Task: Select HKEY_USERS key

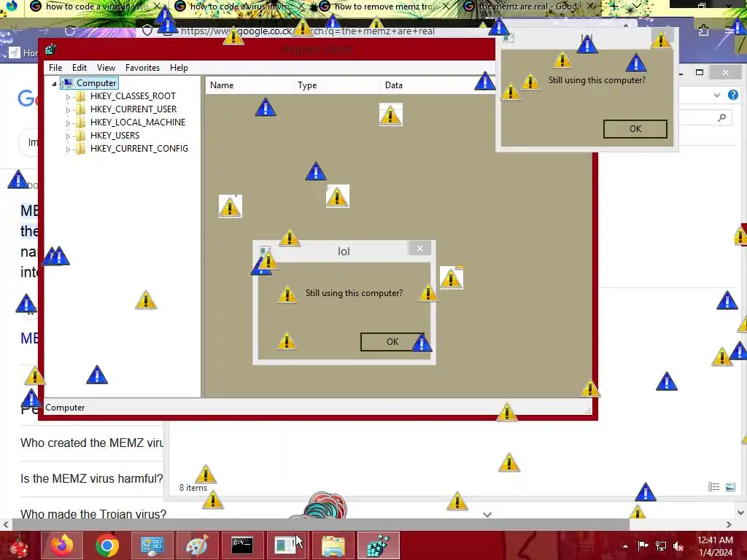Action: 115,136
